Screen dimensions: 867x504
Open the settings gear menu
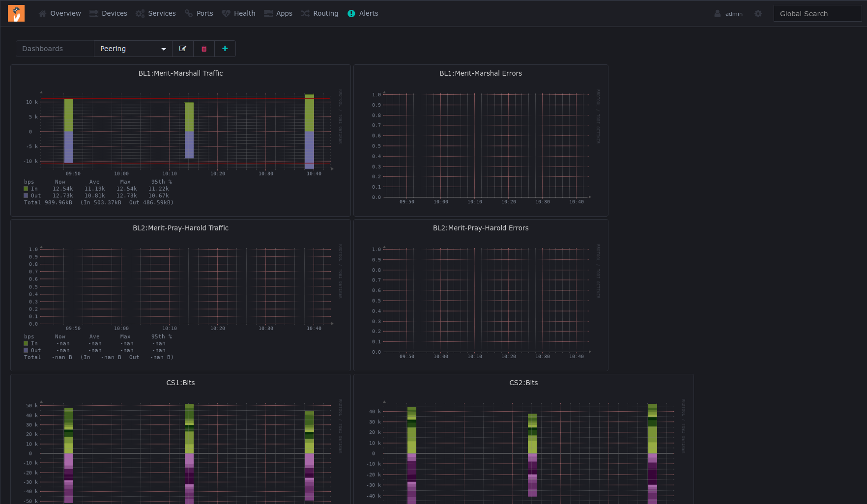[x=758, y=14]
